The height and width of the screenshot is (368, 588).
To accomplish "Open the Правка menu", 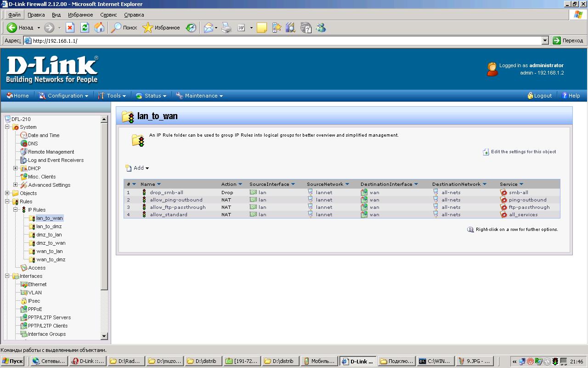I will coord(36,15).
